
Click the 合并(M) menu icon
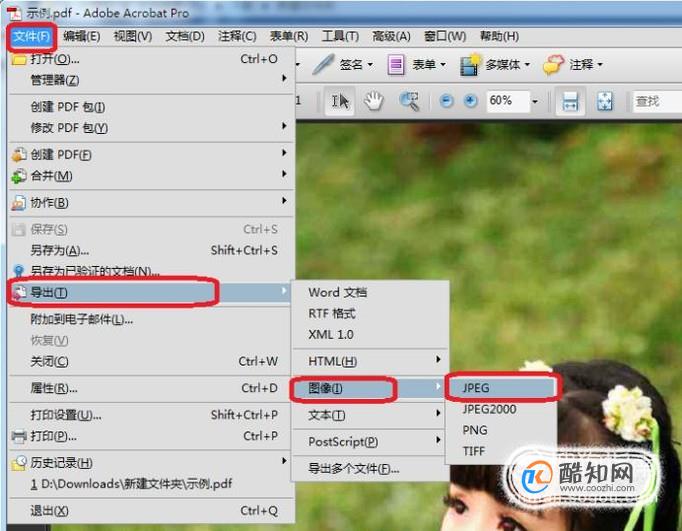point(19,176)
